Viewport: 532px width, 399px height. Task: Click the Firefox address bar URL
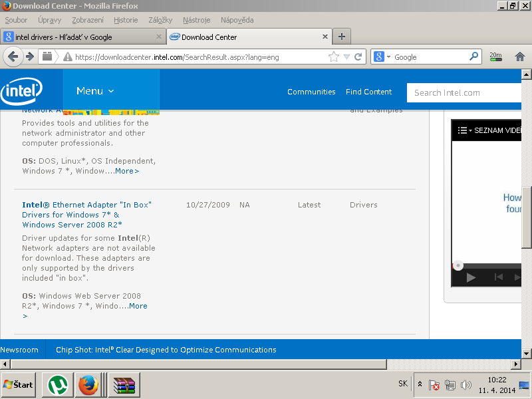pos(177,57)
